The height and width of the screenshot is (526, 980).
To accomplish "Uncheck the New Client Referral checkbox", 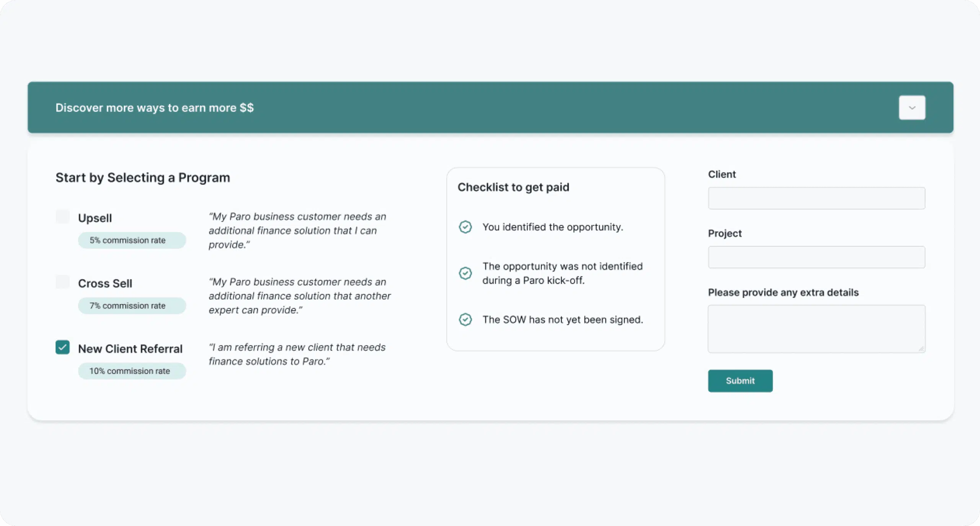I will coord(62,347).
